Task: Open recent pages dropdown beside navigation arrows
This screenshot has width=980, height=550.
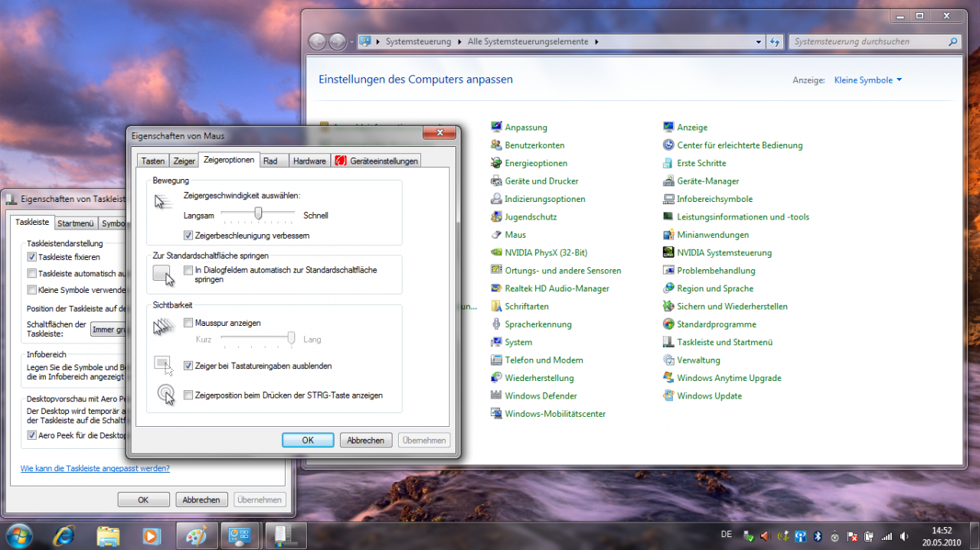Action: pyautogui.click(x=352, y=42)
